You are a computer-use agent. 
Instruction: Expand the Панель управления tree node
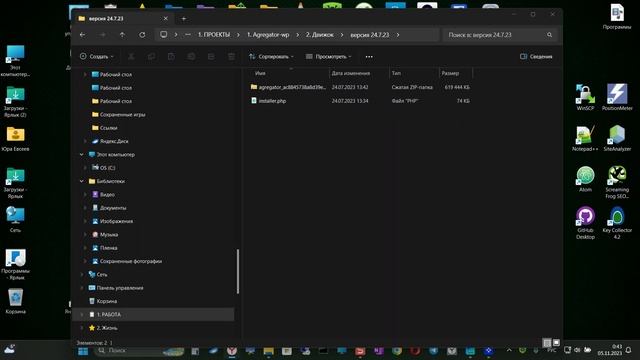[82, 288]
